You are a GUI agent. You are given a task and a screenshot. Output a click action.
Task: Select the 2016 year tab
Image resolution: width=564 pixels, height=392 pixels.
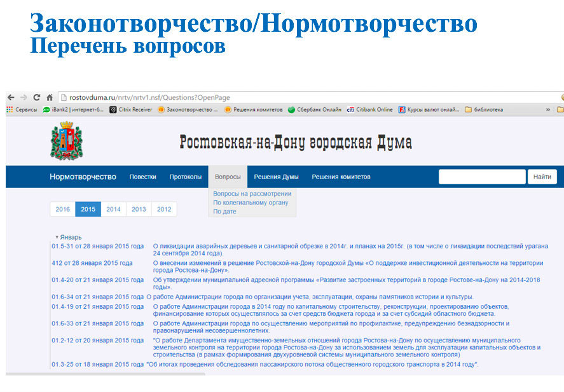coord(62,209)
